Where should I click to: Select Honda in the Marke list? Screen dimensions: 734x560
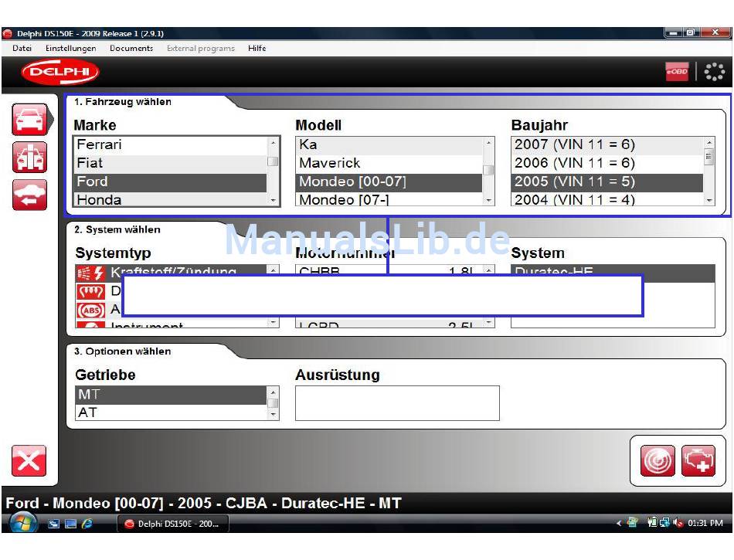(x=171, y=199)
